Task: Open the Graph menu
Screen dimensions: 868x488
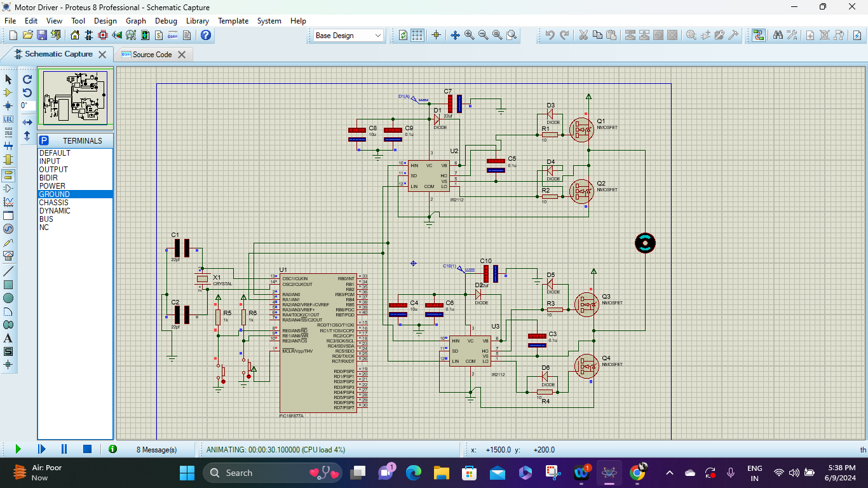Action: pos(136,20)
